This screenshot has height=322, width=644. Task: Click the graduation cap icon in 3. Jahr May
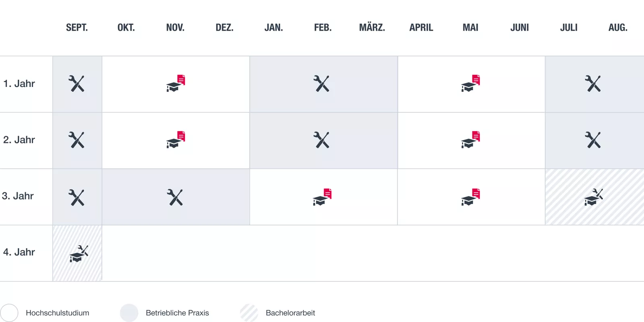pos(471,197)
